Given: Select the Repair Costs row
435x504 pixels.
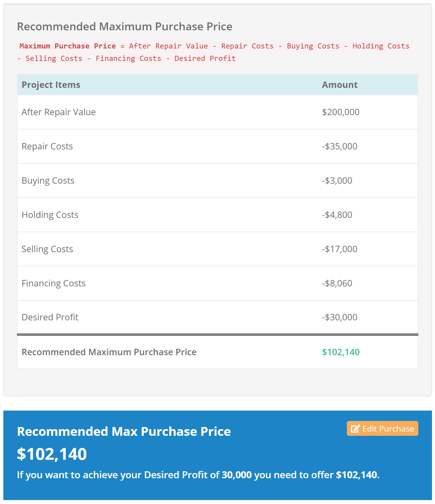Looking at the screenshot, I should (217, 146).
